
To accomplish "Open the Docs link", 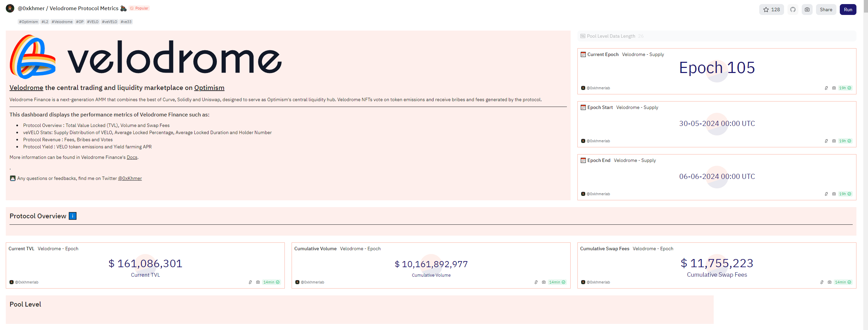I will (132, 157).
